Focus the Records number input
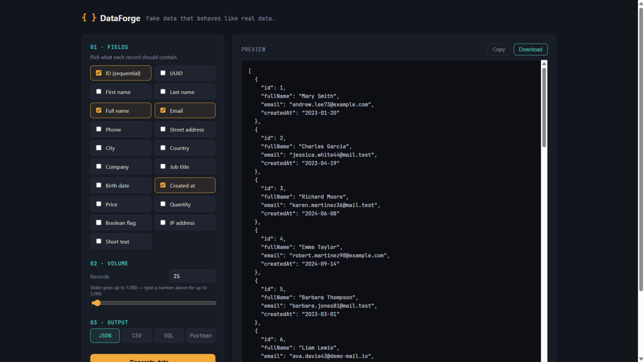The width and height of the screenshot is (644, 362). click(x=192, y=276)
